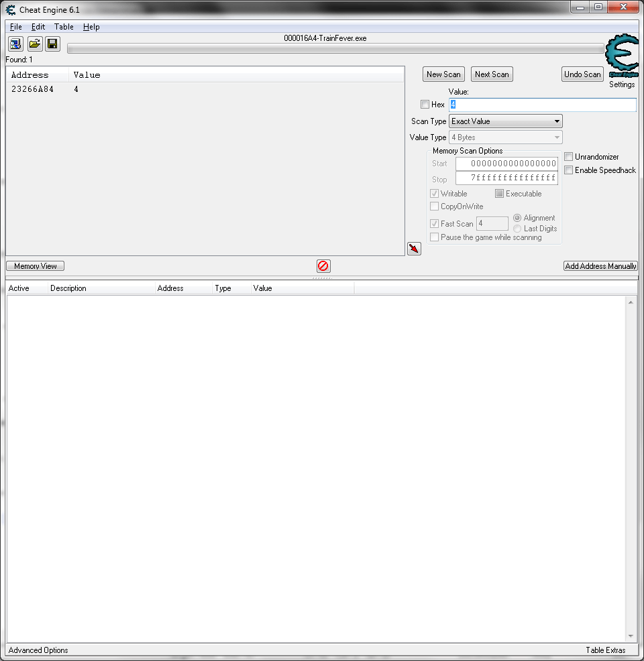Click the open file folder icon
Image resolution: width=644 pixels, height=661 pixels.
[35, 44]
